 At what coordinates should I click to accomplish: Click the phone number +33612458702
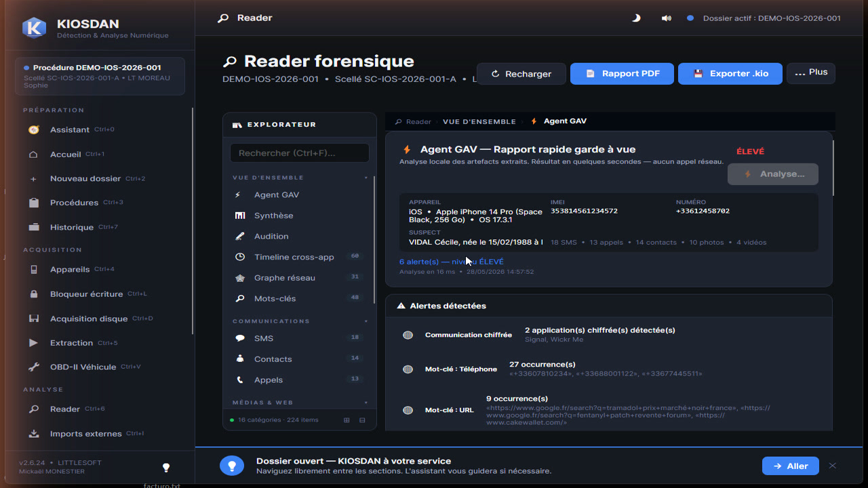(703, 211)
